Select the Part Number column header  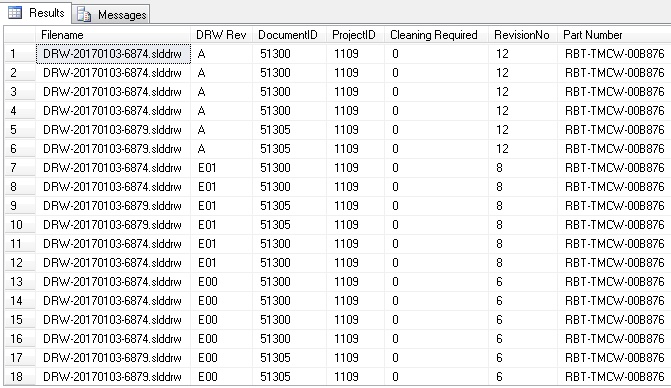(x=614, y=35)
